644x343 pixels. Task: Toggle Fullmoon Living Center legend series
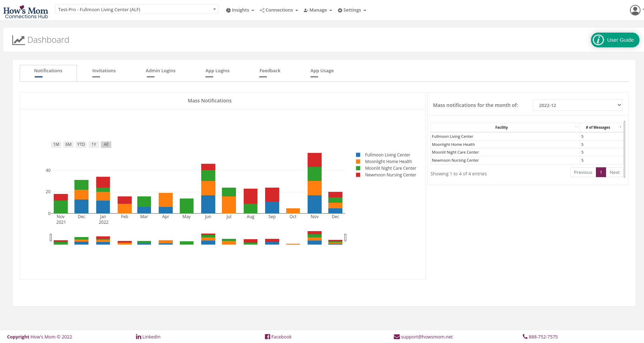(387, 155)
